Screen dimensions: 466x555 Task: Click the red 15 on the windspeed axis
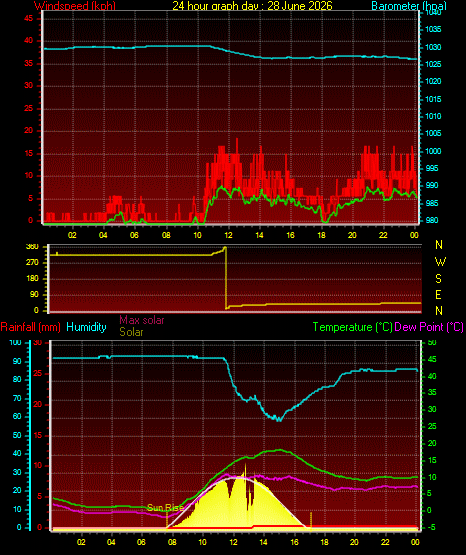pyautogui.click(x=28, y=154)
